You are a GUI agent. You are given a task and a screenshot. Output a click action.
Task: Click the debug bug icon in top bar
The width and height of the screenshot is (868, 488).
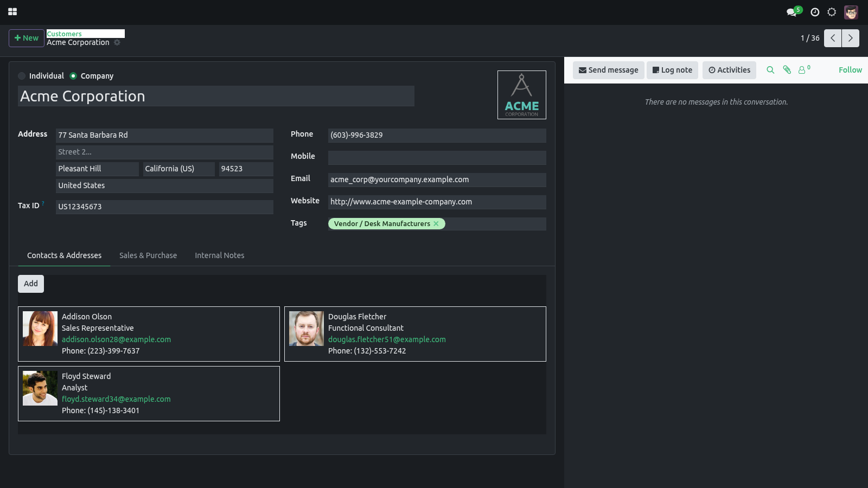[x=832, y=12]
